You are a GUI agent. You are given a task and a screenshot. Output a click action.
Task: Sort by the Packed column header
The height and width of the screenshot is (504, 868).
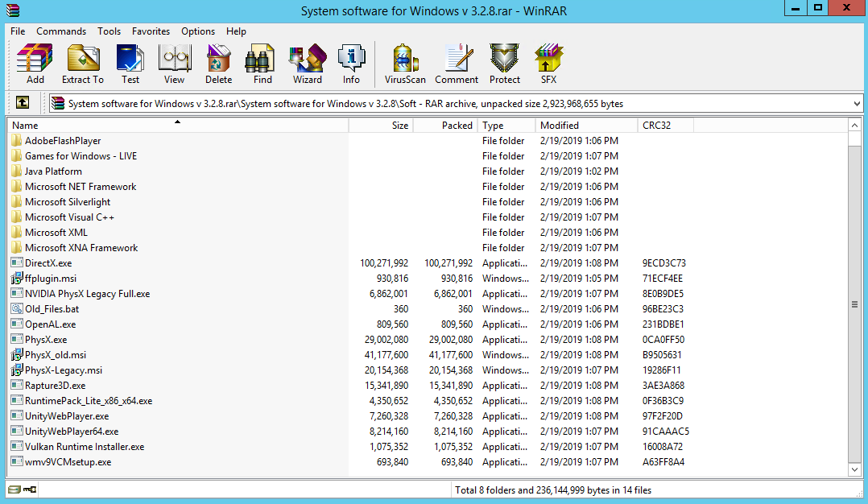point(445,125)
